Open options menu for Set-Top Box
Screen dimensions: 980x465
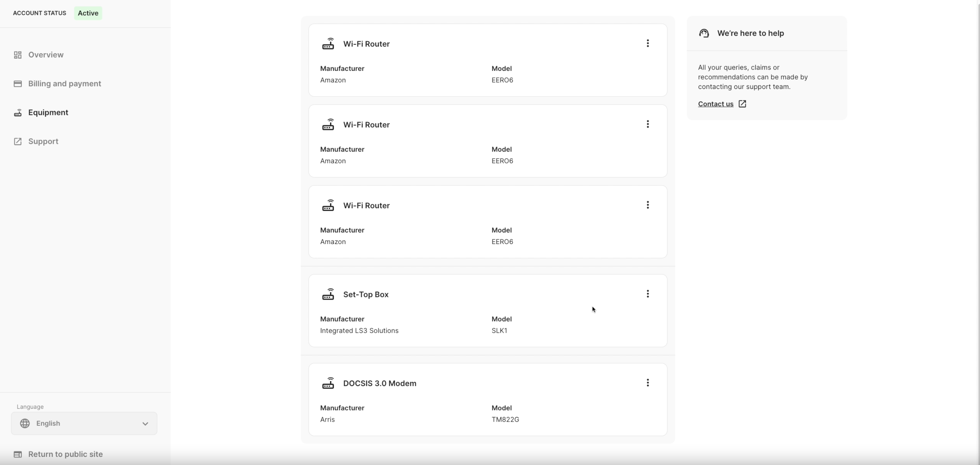pyautogui.click(x=648, y=294)
